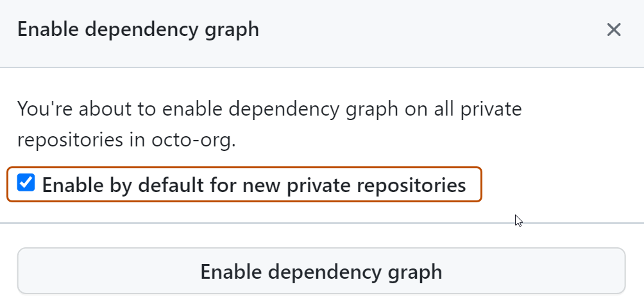Disable default enablement via the checkmark box
644x307 pixels.
click(x=26, y=184)
